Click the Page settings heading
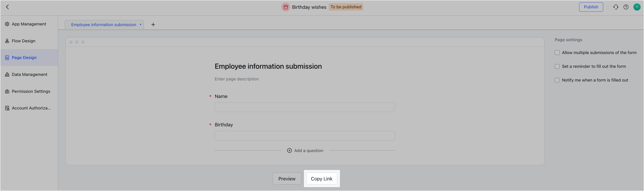This screenshot has width=644, height=191. (568, 40)
